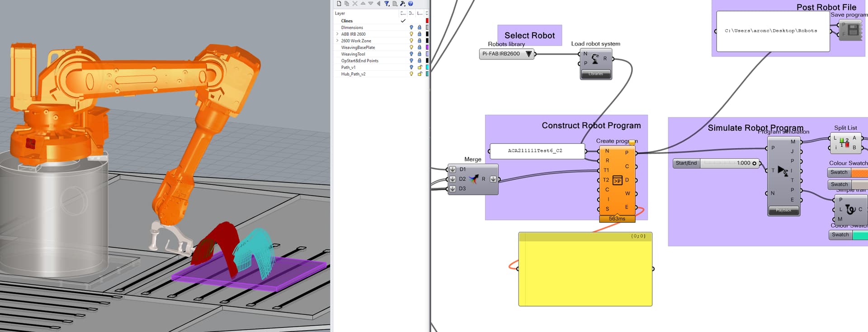Screen dimensions: 868x332
Task: Click the D1 input arrow on Merge
Action: coord(453,169)
